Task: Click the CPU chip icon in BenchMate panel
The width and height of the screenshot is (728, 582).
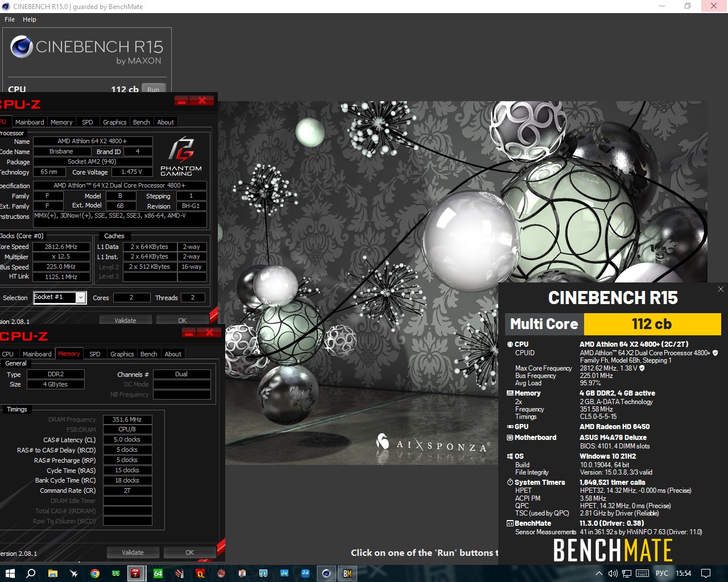Action: point(510,344)
